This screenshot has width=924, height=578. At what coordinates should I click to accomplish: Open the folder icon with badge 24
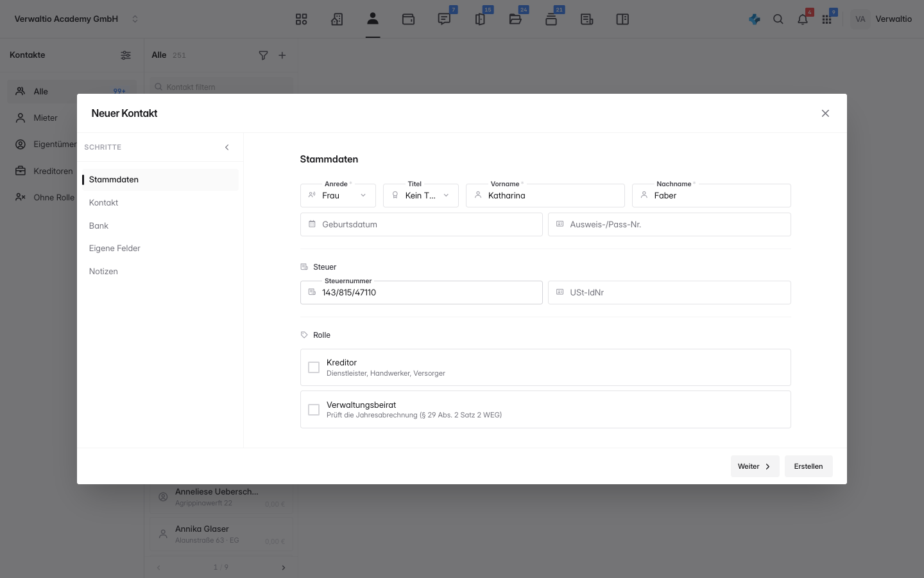[x=515, y=19]
